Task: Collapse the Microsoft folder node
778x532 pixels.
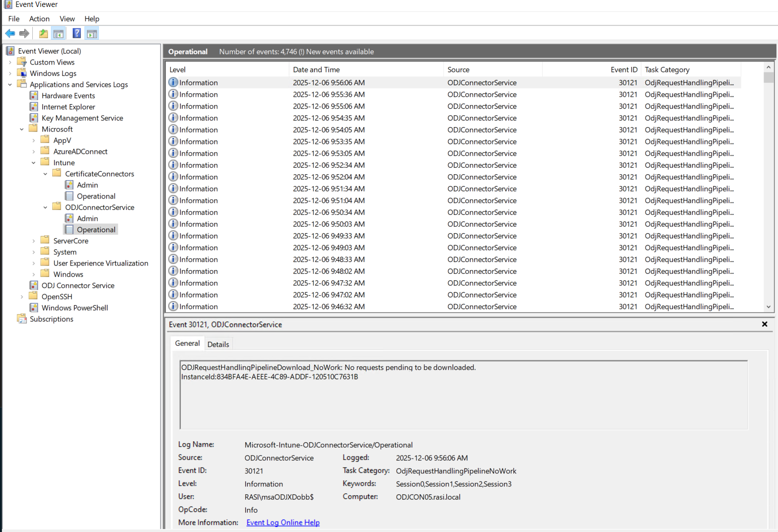Action: (x=22, y=129)
